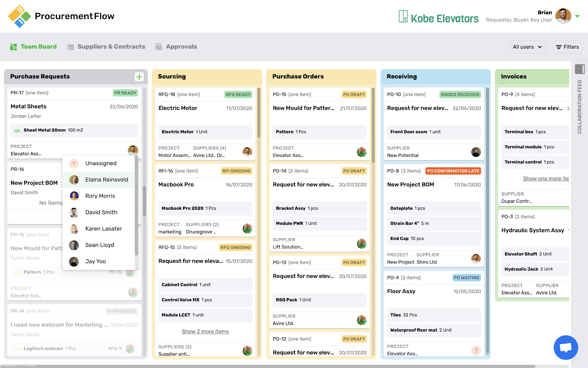
Task: Pick Jay Yoo from assignee list
Action: pyautogui.click(x=99, y=261)
